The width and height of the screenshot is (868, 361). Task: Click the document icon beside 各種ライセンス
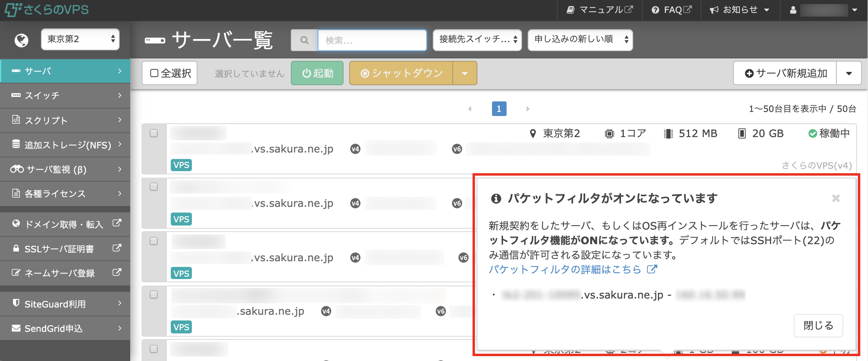pos(16,193)
